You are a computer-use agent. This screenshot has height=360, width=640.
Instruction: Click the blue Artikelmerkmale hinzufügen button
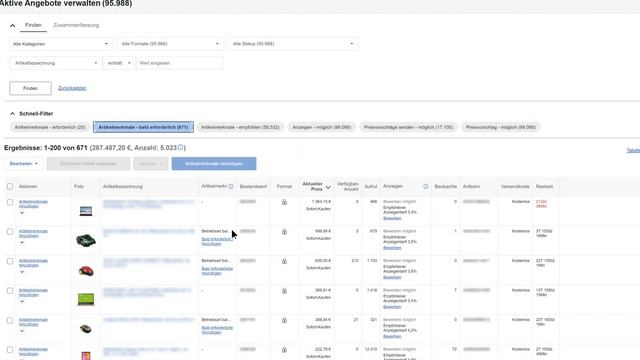point(214,164)
